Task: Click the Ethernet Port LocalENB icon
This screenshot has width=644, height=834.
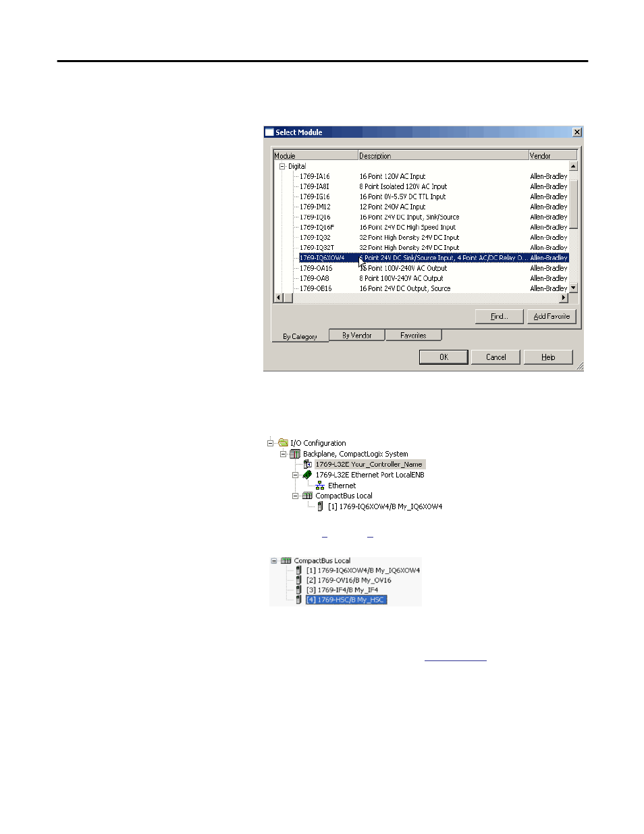Action: click(307, 475)
